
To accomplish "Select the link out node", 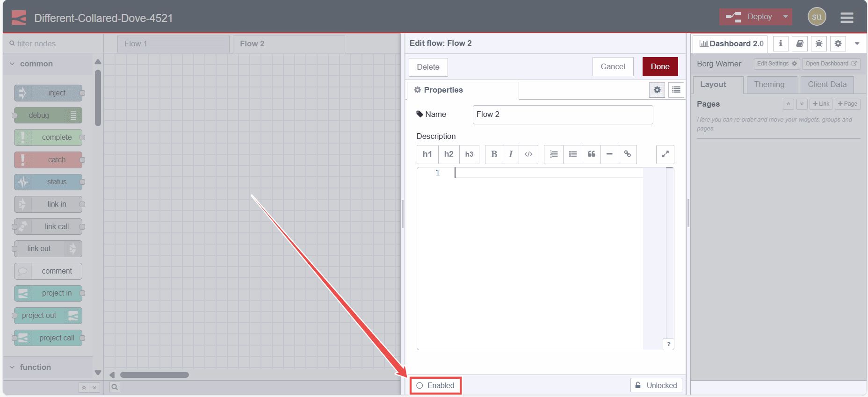I will [x=48, y=249].
